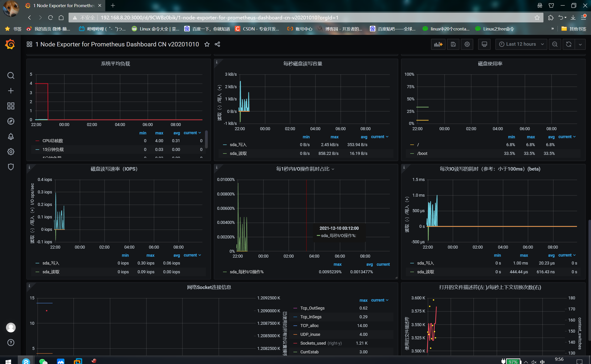Star this dashboard as favorite
The height and width of the screenshot is (364, 591).
(x=207, y=44)
